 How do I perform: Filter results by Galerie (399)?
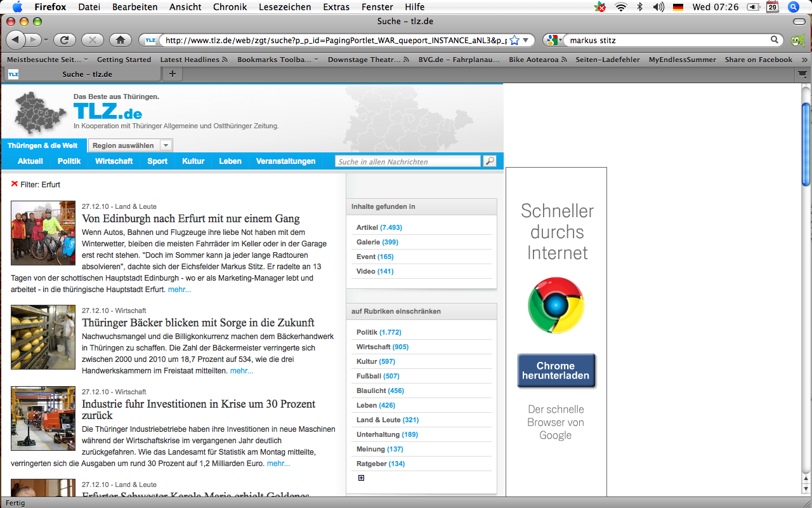(x=377, y=242)
